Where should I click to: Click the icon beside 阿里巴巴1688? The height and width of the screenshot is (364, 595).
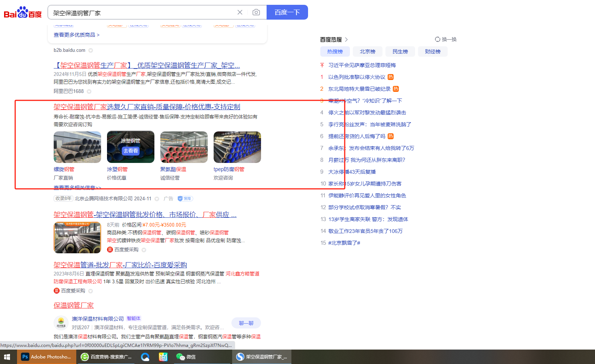point(89,91)
